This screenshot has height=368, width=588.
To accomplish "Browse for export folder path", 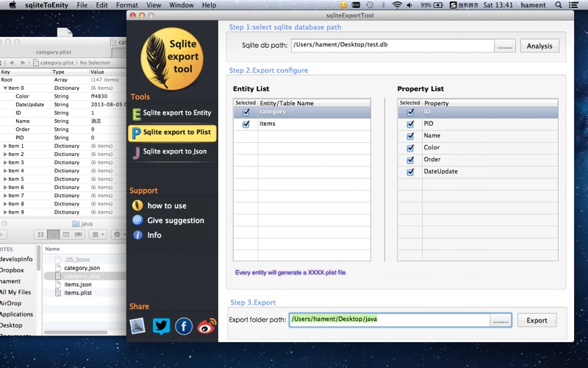I will point(501,320).
